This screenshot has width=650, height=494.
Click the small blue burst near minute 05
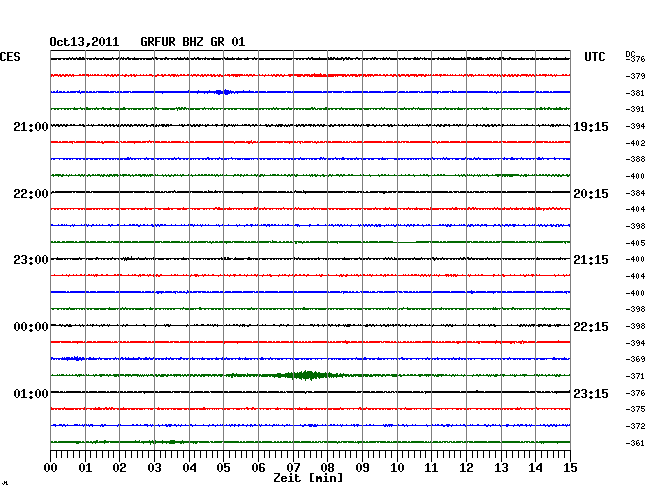(223, 92)
